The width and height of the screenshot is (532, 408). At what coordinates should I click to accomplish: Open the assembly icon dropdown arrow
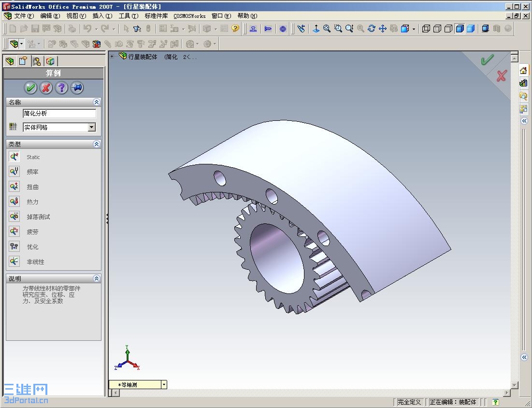[x=22, y=44]
